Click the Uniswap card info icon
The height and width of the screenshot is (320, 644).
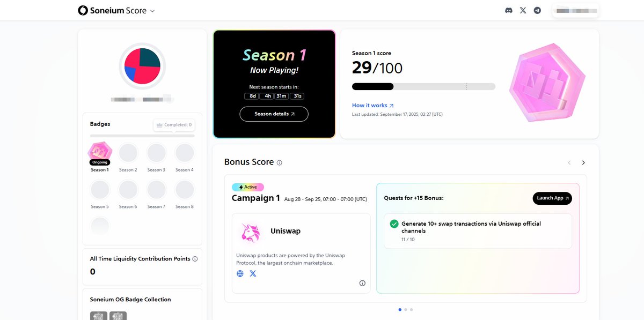coord(362,283)
